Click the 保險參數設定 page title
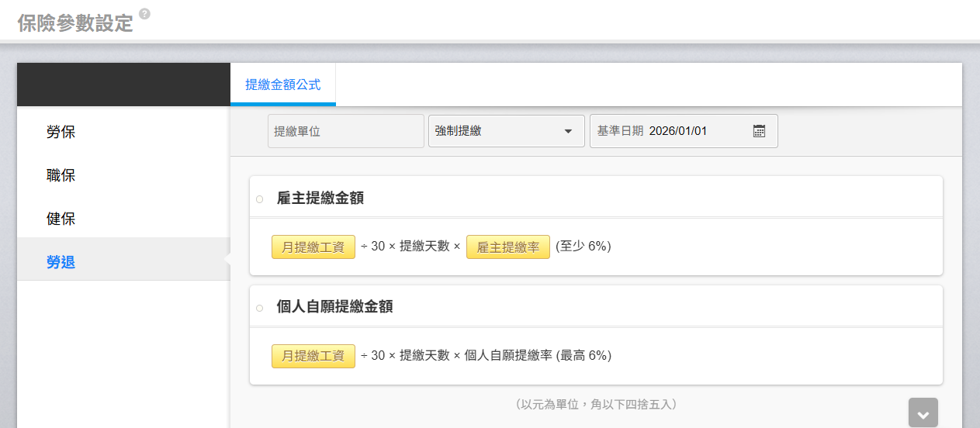The width and height of the screenshot is (980, 428). coord(75,23)
